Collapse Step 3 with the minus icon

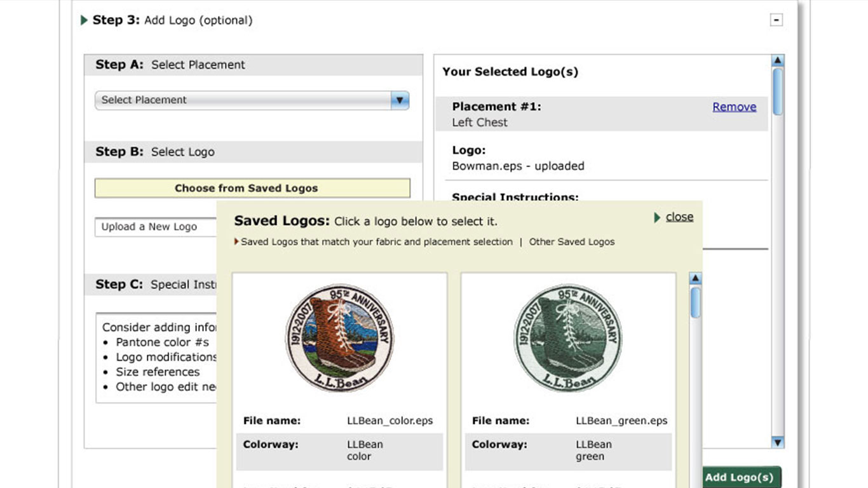776,20
